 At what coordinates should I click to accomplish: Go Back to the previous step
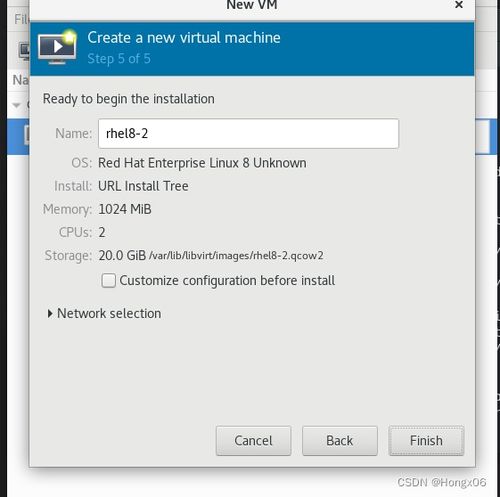(x=340, y=441)
